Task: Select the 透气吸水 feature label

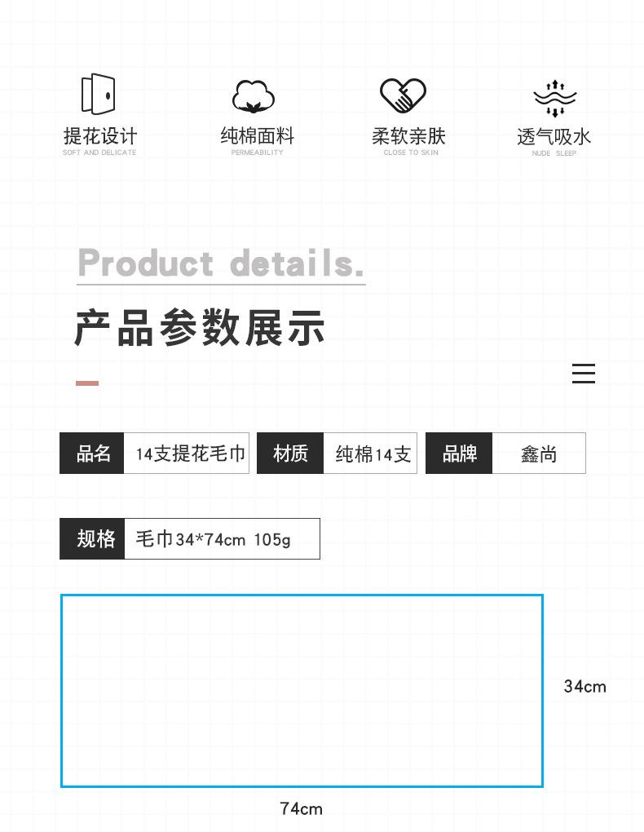Action: tap(554, 137)
